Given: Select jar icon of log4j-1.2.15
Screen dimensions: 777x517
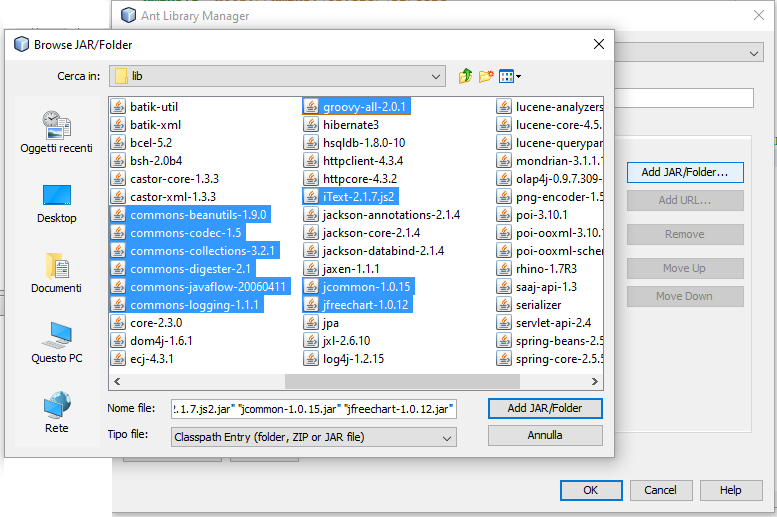Looking at the screenshot, I should [x=311, y=359].
